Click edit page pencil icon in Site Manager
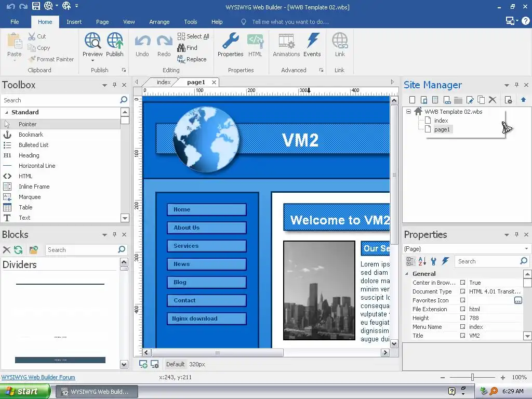 470,100
